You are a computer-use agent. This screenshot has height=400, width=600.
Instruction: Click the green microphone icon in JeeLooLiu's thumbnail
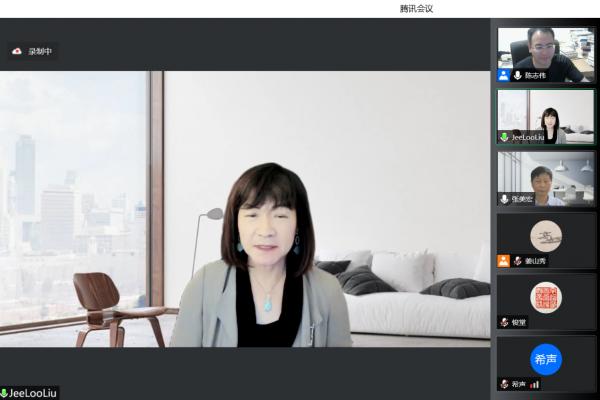pyautogui.click(x=505, y=137)
